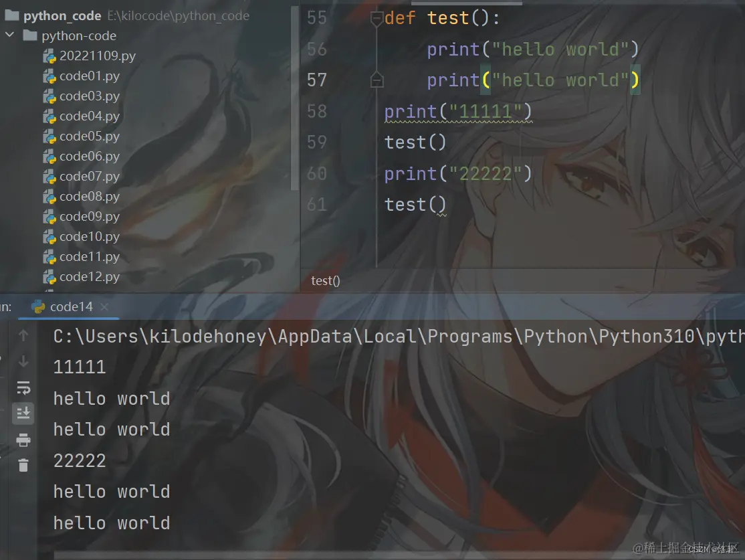Open code11.py file

pos(90,257)
